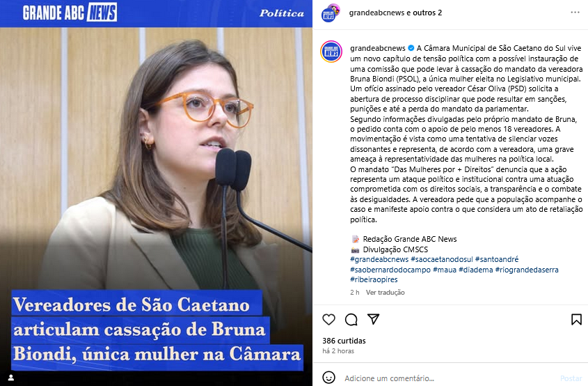Open the #saocaetanodosul hashtag
588x386 pixels.
442,259
